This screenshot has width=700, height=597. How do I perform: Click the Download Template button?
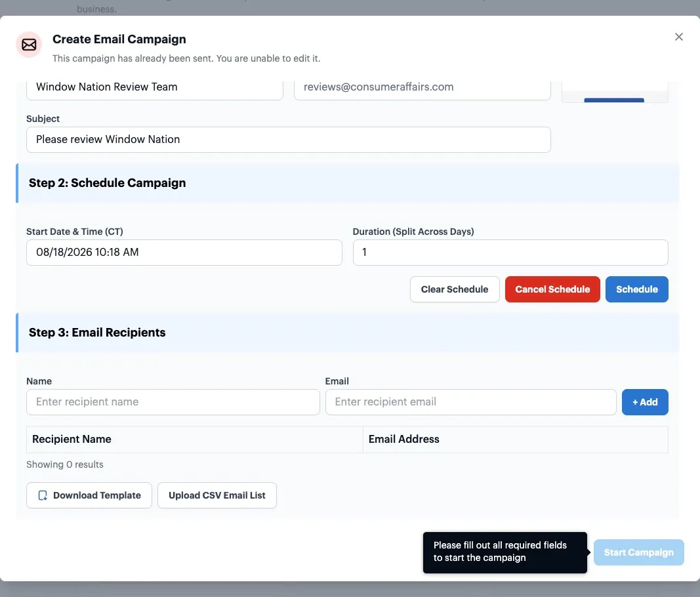89,495
